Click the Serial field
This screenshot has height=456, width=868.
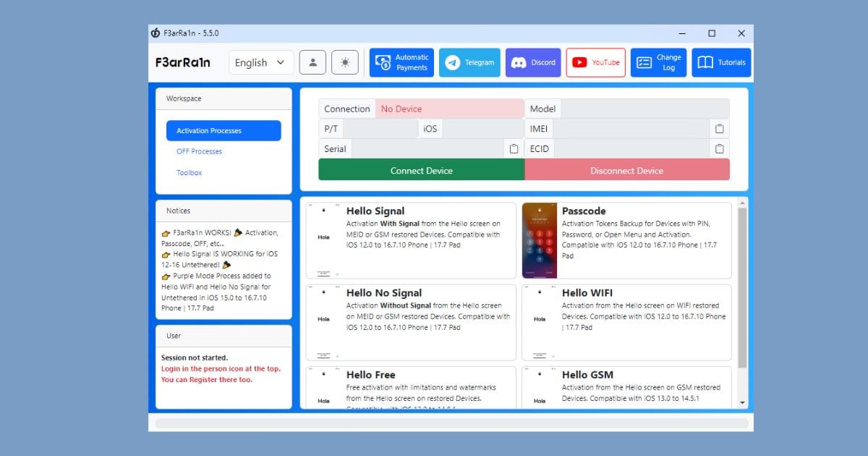(427, 149)
